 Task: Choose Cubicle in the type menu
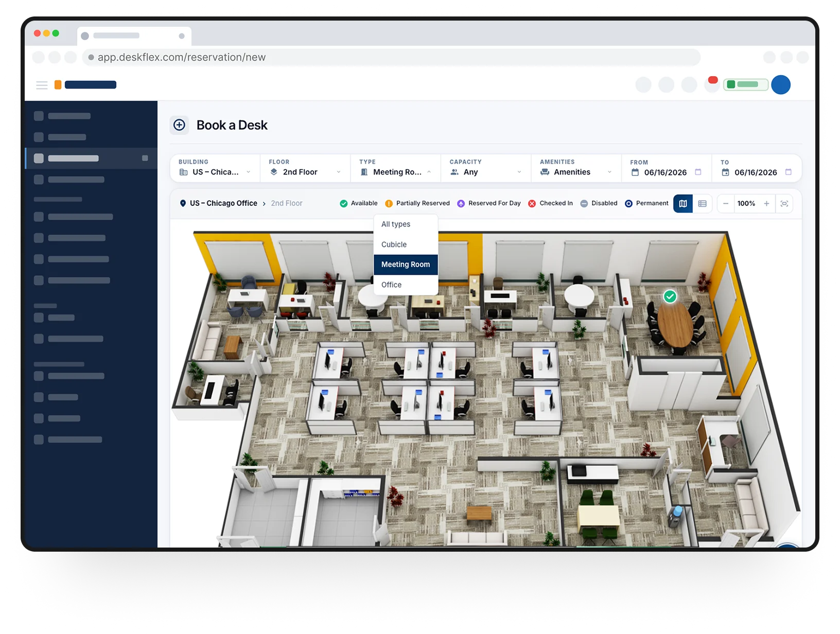click(406, 244)
